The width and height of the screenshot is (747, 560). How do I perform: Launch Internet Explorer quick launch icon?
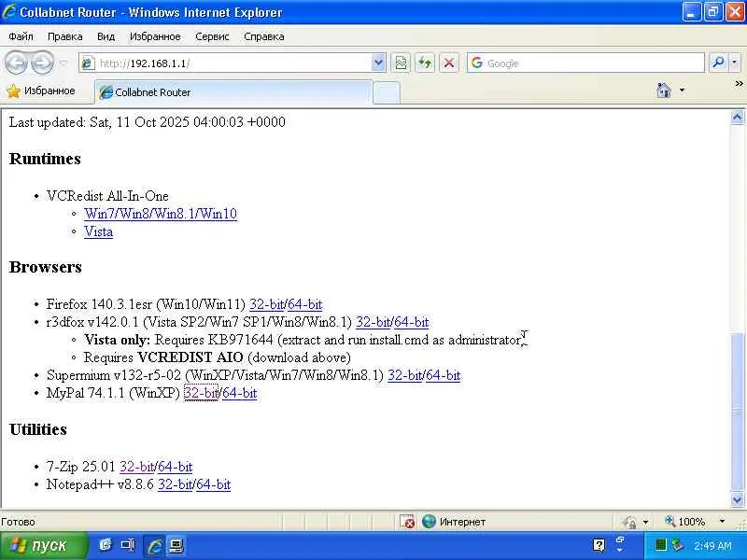[x=106, y=545]
